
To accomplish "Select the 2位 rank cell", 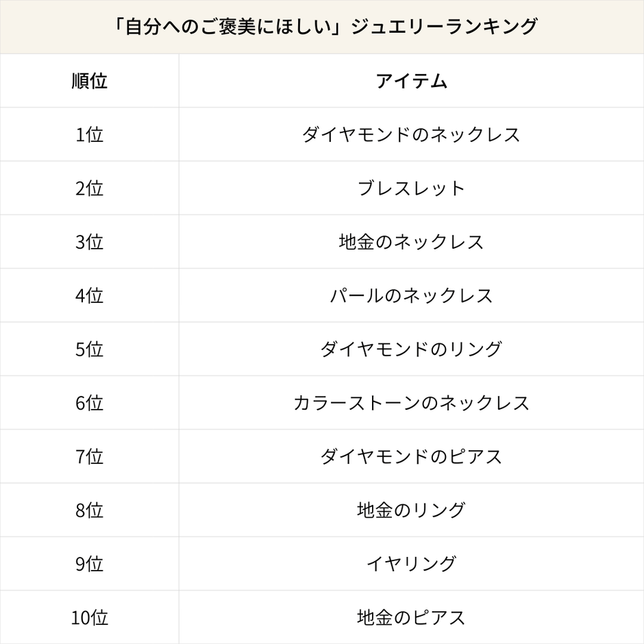I will tap(89, 188).
